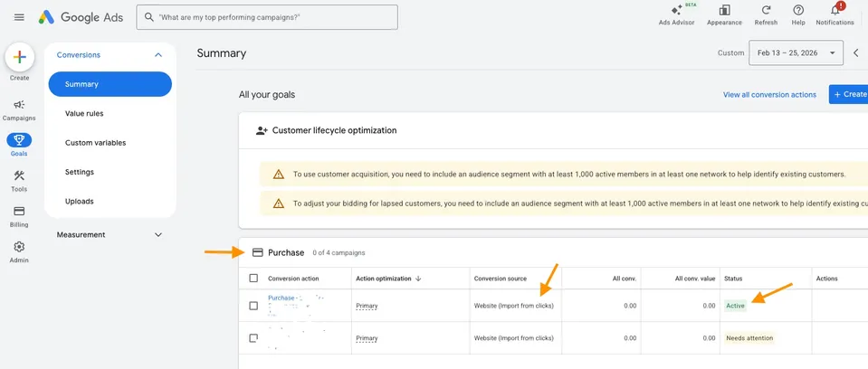Open the Appearance settings
Screen dimensions: 868x369
tap(724, 15)
